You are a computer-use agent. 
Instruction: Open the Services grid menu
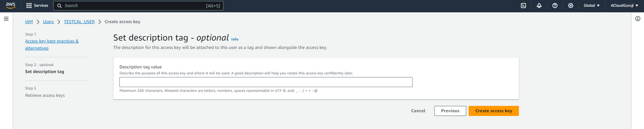(x=37, y=5)
